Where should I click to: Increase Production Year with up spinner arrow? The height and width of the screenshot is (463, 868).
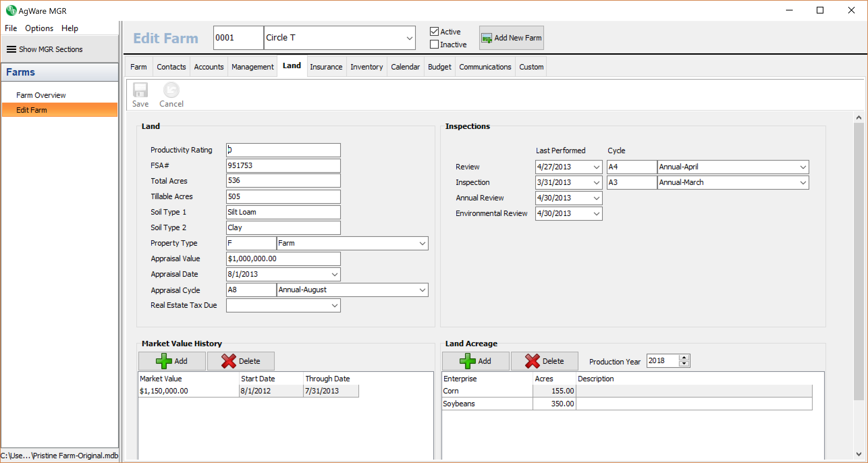[684, 358]
